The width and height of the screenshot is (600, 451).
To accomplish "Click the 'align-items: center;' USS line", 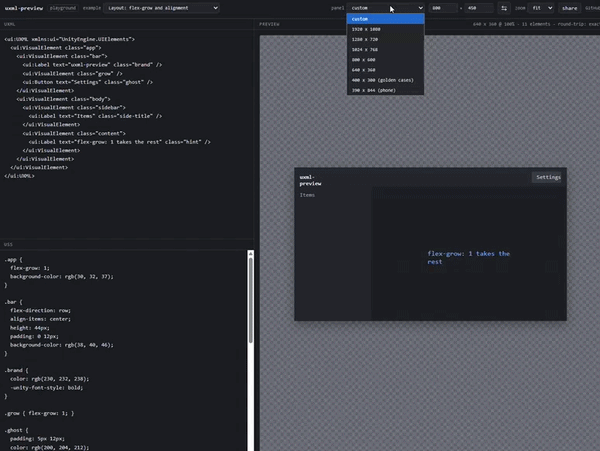I will pyautogui.click(x=40, y=319).
